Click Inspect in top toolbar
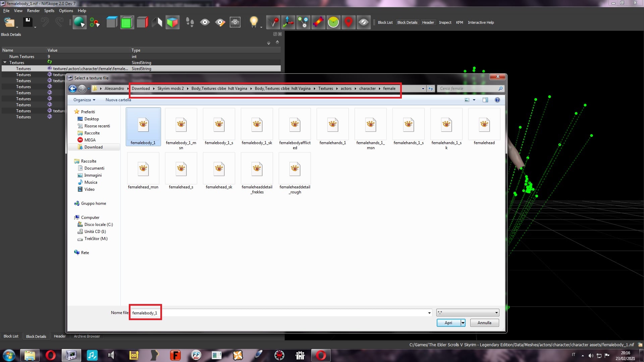Screen dimensions: 644x362 445,22
